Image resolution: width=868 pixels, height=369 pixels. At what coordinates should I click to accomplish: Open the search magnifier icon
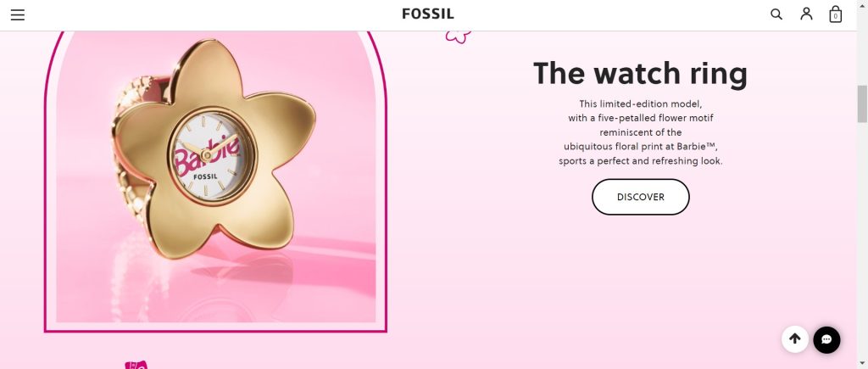click(x=776, y=14)
